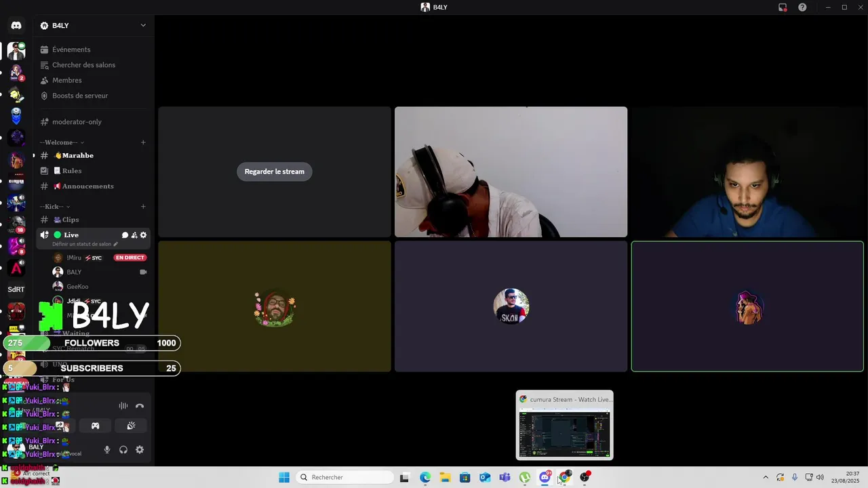This screenshot has width=868, height=488.
Task: Create channel in Kick category plus icon
Action: 143,206
